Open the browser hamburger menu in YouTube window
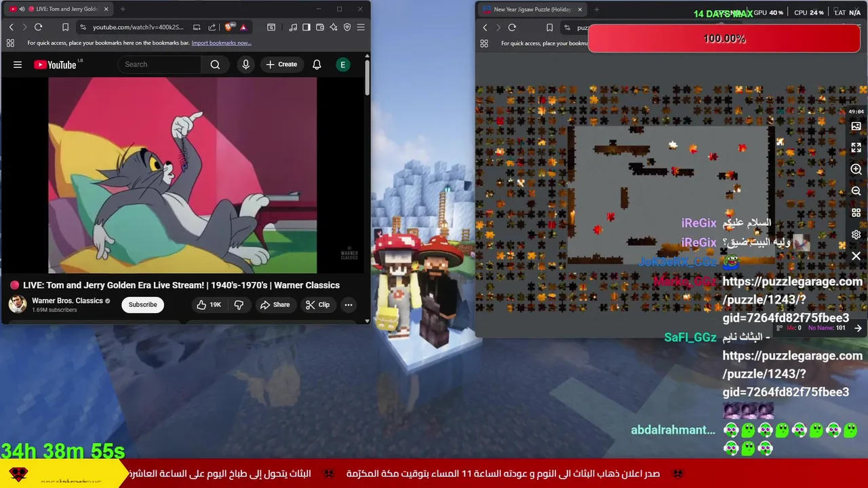 pos(361,27)
